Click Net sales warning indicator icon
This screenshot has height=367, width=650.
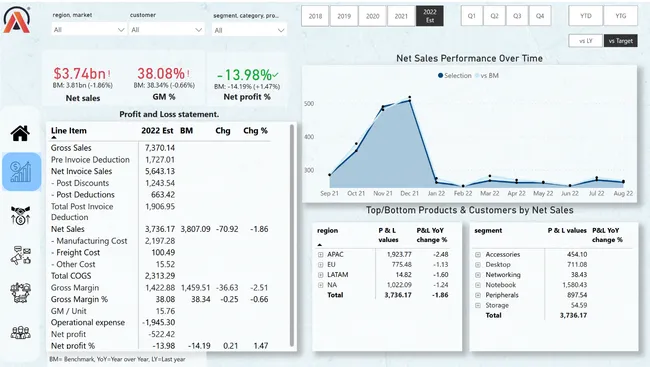pos(109,73)
